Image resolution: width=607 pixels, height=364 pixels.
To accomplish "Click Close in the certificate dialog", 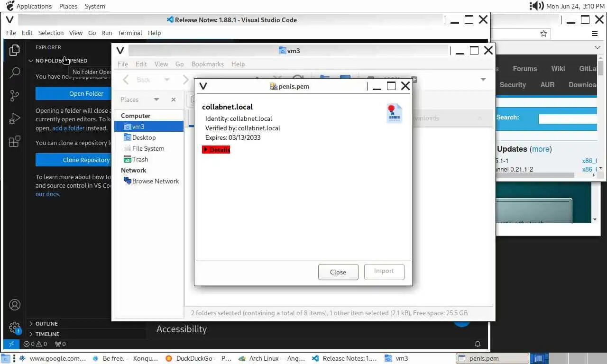I will [338, 272].
